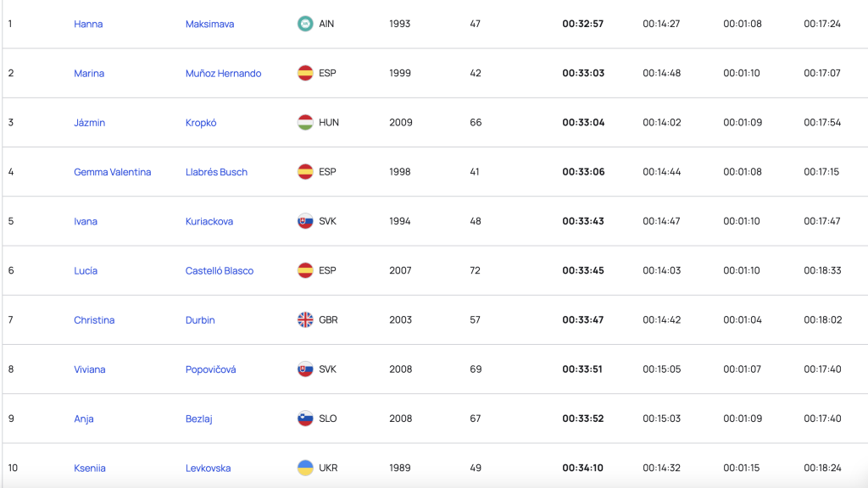The image size is (868, 488).
Task: Open Christina's athlete profile link
Action: [x=94, y=319]
